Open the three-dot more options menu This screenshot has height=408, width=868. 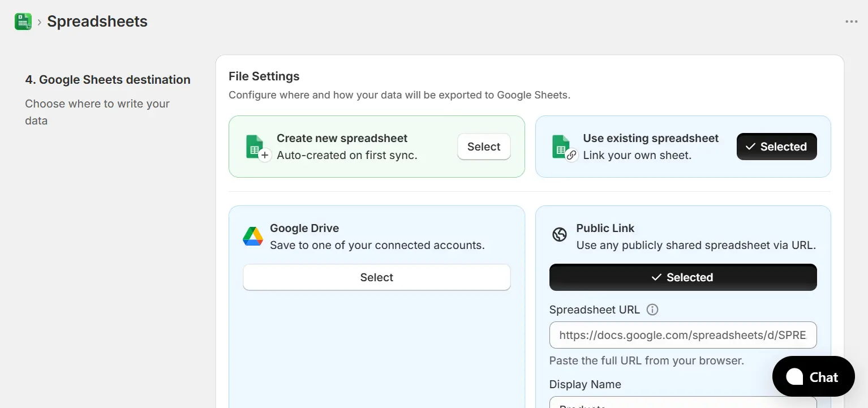pyautogui.click(x=851, y=22)
